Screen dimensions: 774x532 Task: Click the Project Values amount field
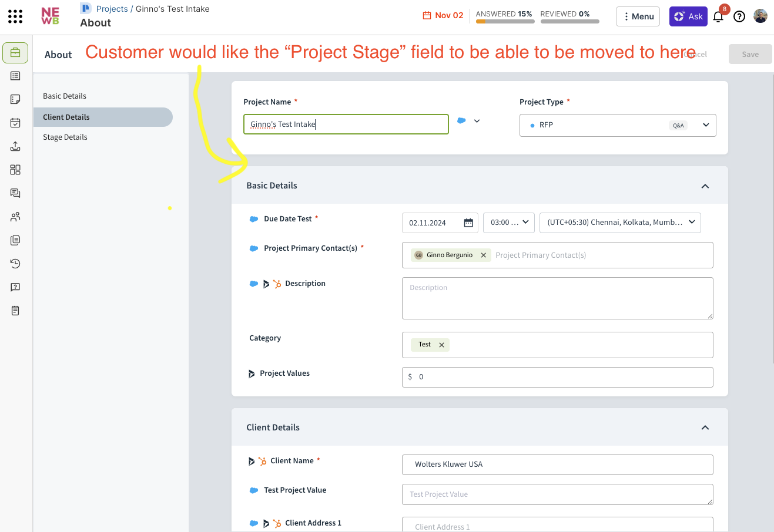[x=557, y=377]
